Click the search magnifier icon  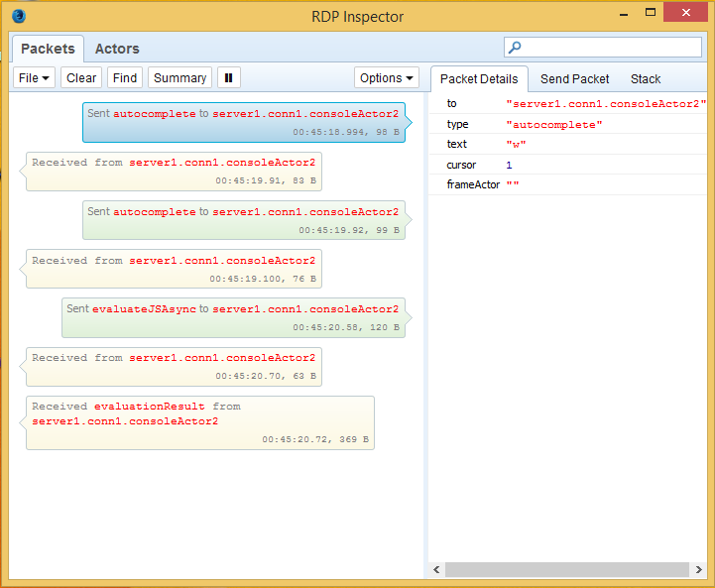(515, 48)
